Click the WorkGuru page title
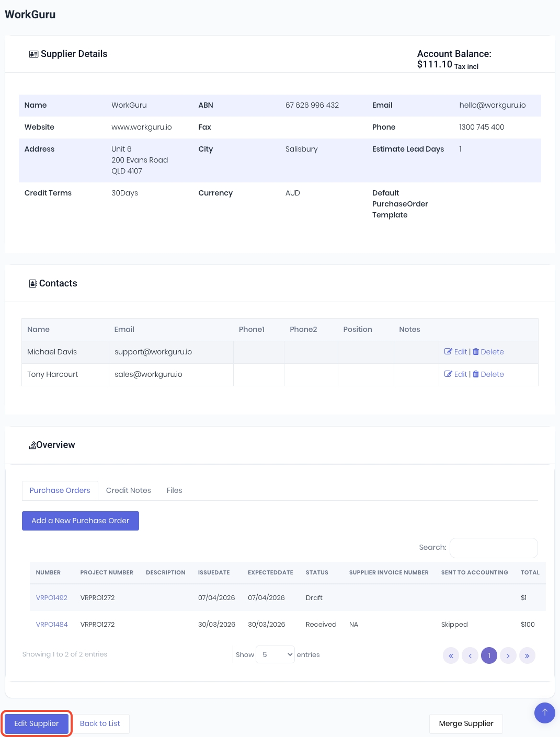Viewport: 560px width, 737px height. pyautogui.click(x=30, y=15)
